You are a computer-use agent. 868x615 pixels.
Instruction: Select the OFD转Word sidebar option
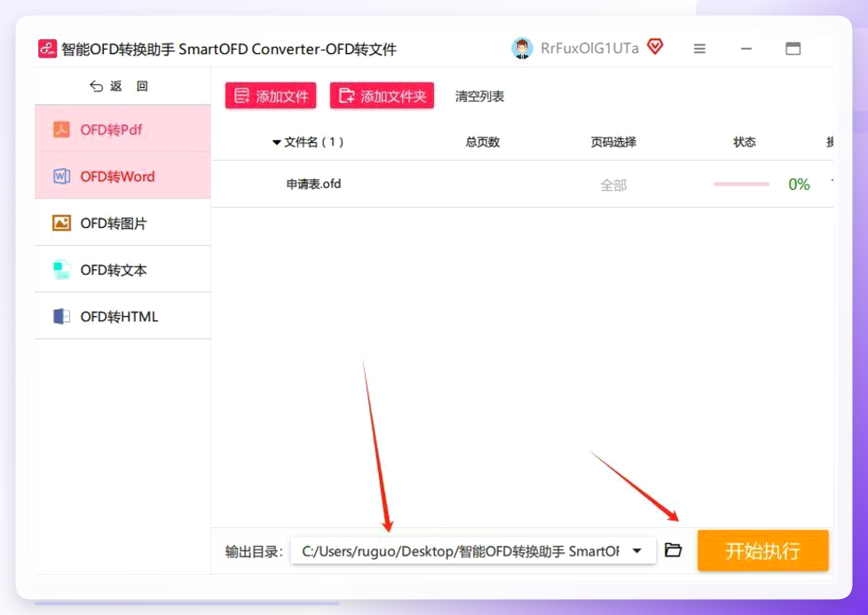(122, 176)
